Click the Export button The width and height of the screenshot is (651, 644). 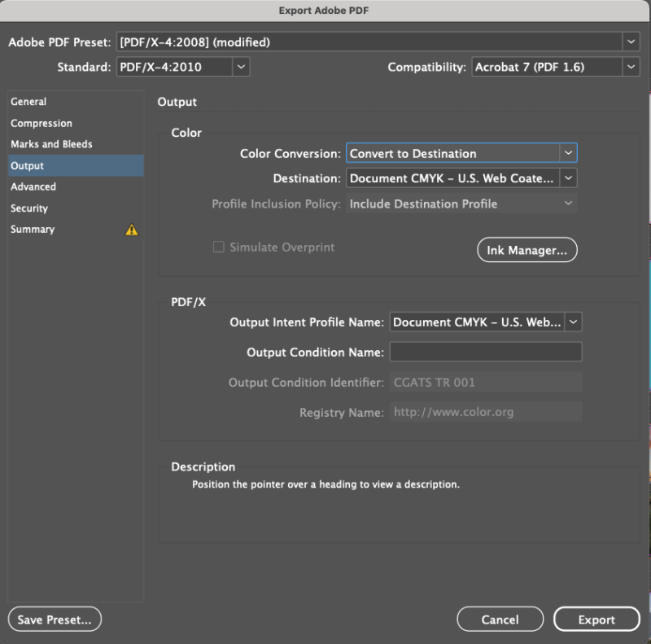[x=596, y=620]
